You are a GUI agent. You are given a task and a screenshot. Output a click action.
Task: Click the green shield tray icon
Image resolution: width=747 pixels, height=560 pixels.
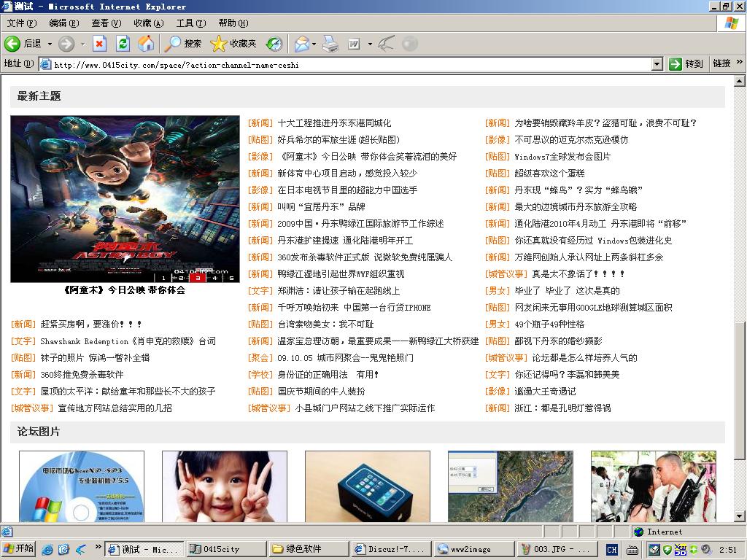(667, 550)
